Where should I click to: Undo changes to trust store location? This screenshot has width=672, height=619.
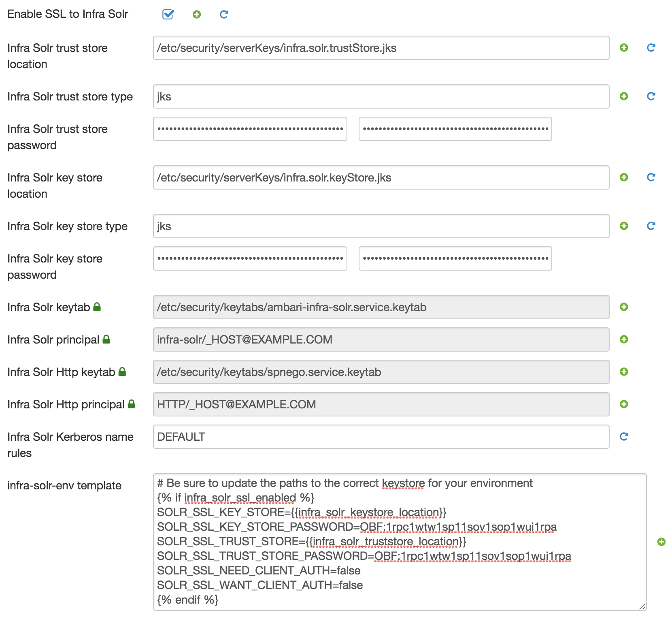click(x=651, y=48)
